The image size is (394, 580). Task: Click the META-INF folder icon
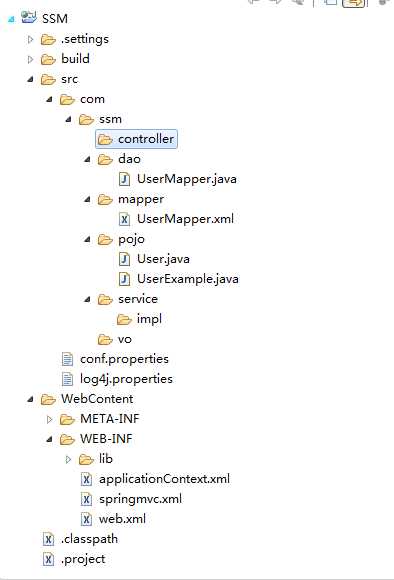pyautogui.click(x=67, y=419)
